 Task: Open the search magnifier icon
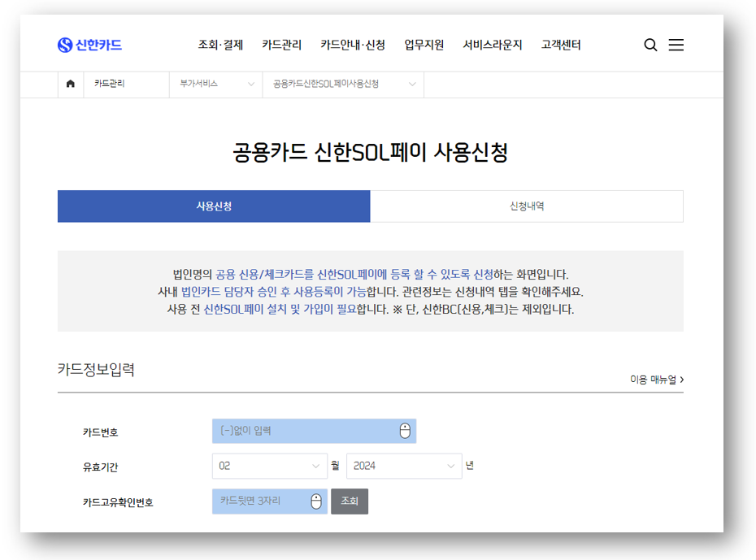tap(650, 45)
